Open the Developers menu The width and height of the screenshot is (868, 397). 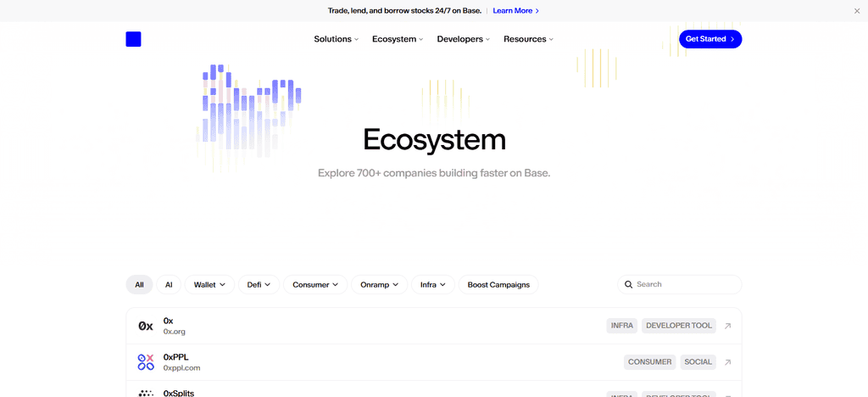tap(464, 39)
